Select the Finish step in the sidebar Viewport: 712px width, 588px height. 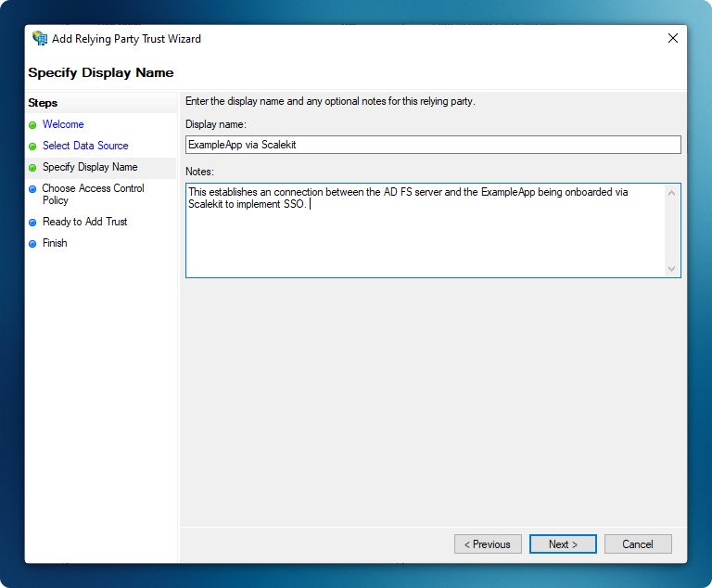coord(55,243)
